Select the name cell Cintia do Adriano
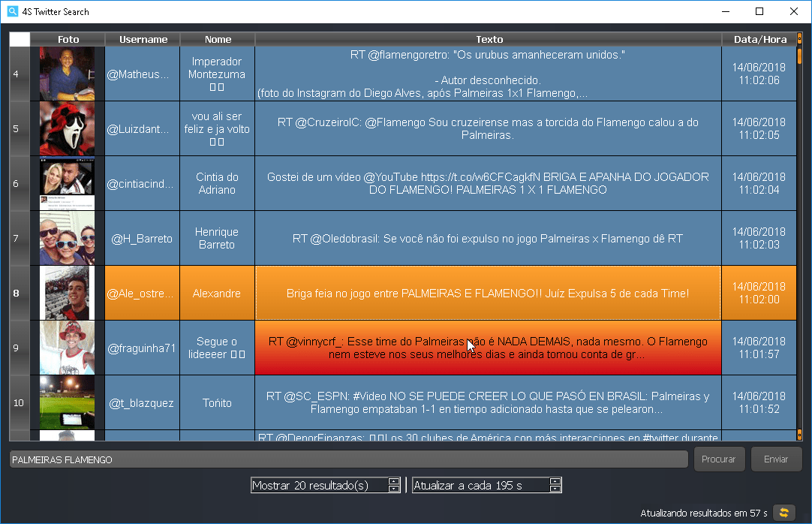Image resolution: width=812 pixels, height=524 pixels. [x=218, y=183]
